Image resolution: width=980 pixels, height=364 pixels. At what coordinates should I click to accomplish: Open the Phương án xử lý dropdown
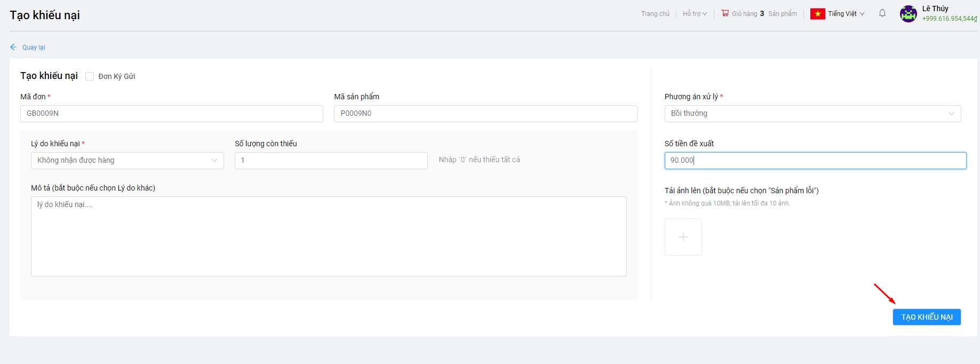coord(812,114)
